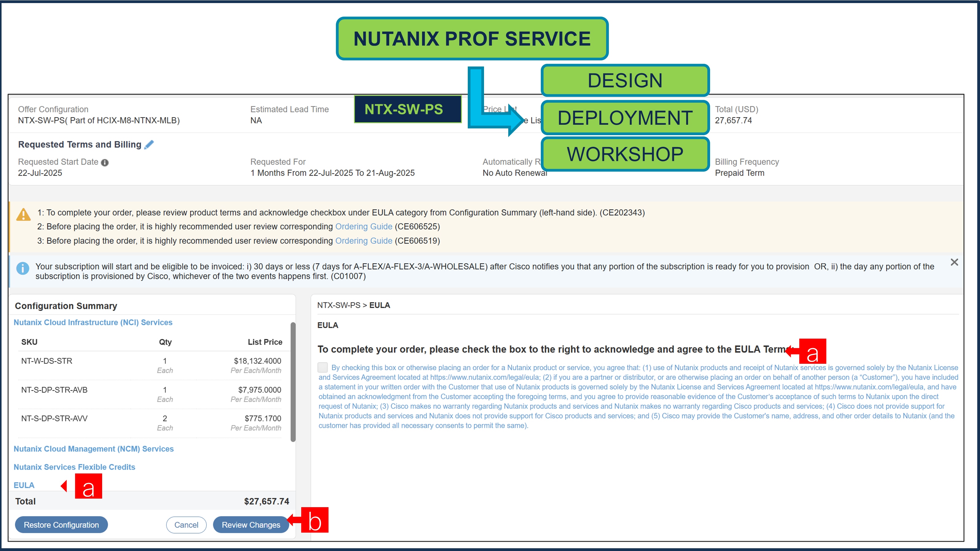Click No Auto Renewal value
Viewport: 980px width, 551px height.
coord(514,173)
